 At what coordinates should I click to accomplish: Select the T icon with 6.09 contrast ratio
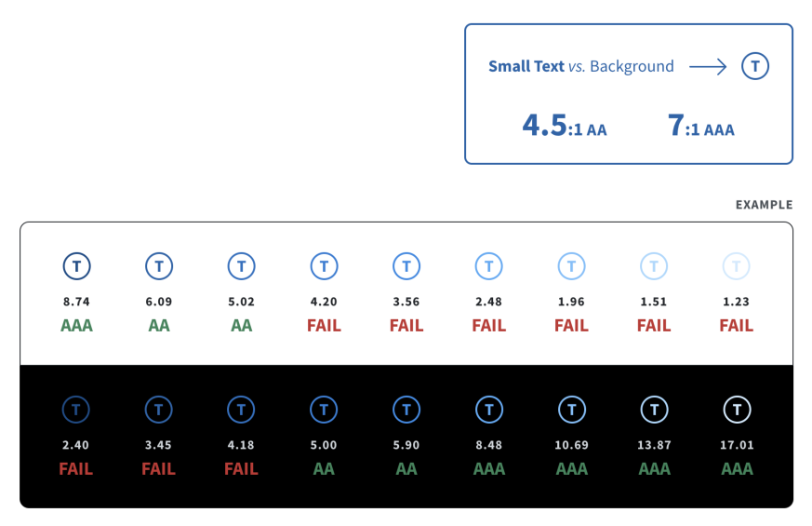point(159,266)
